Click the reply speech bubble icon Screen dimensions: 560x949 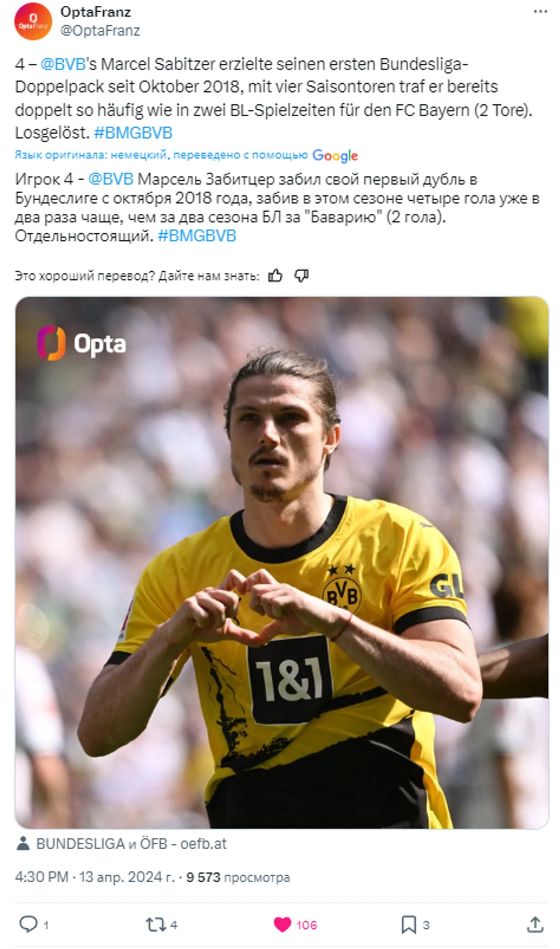28,924
